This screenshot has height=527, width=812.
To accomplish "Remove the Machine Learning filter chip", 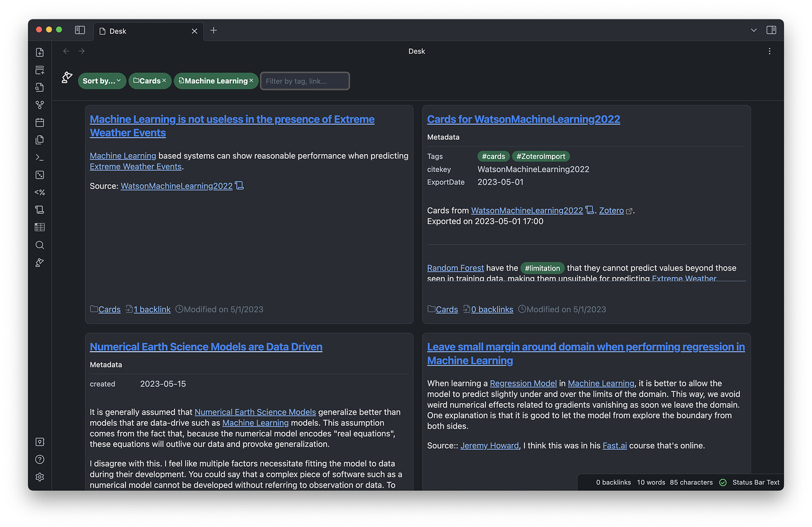I will 251,81.
